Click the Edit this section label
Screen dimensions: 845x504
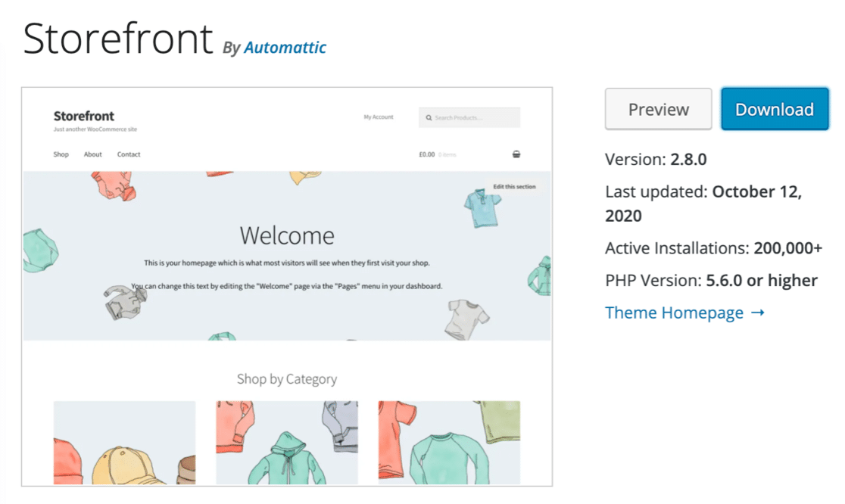(514, 186)
